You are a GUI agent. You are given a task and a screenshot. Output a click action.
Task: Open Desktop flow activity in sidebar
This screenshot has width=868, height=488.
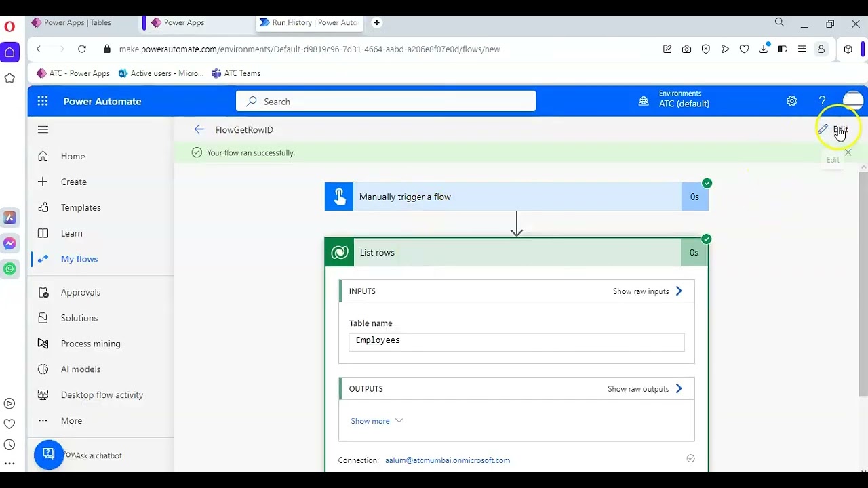pos(100,395)
